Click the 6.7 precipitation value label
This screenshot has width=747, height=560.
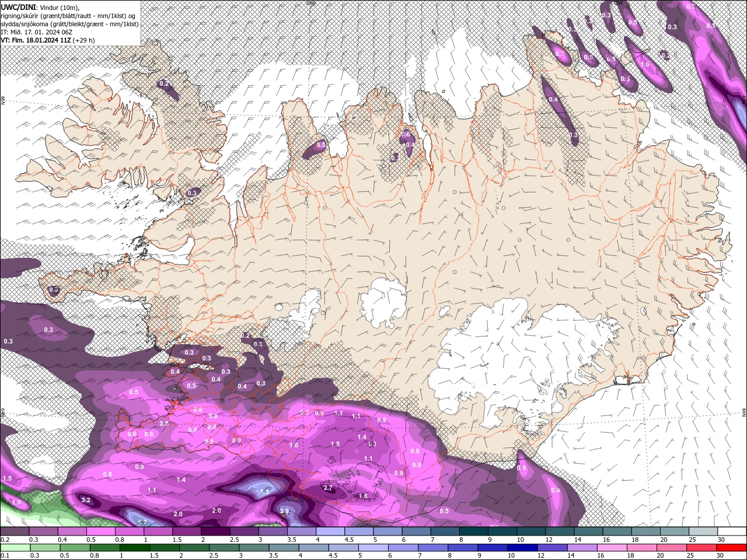(142, 522)
